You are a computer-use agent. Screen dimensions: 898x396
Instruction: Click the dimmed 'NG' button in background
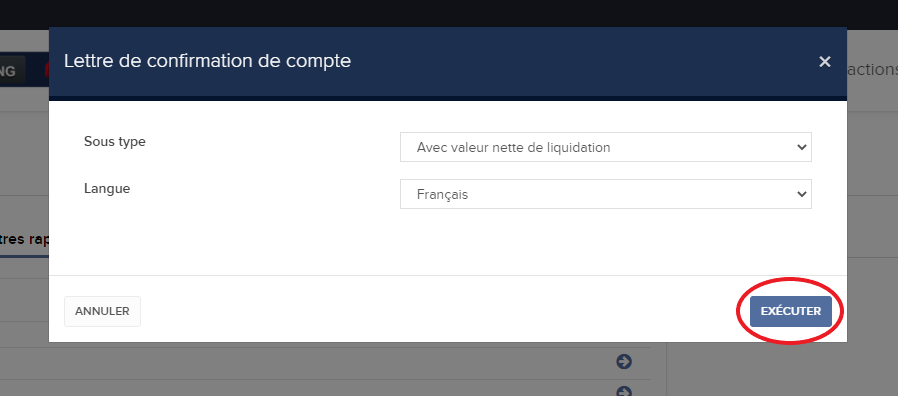point(11,71)
